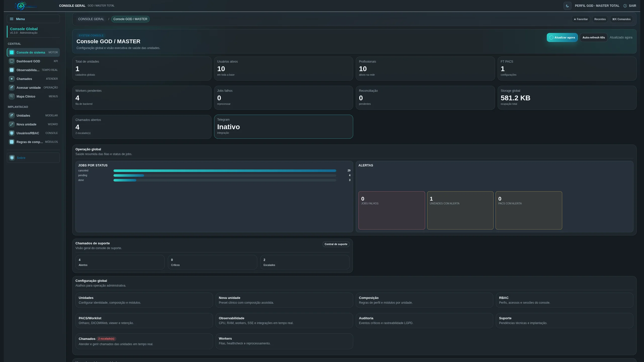The height and width of the screenshot is (362, 644).
Task: Click the logout arrow icon beside SAIR
Action: click(x=625, y=6)
